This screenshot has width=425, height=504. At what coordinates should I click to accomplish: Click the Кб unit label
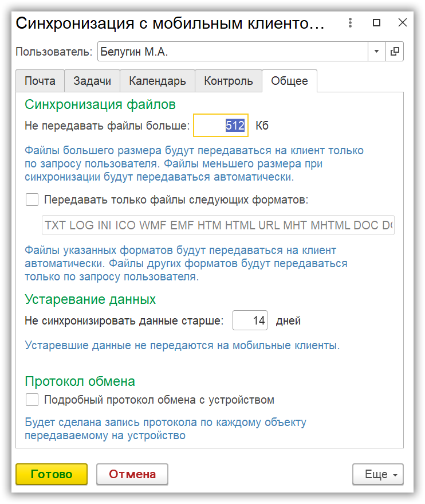click(x=262, y=126)
